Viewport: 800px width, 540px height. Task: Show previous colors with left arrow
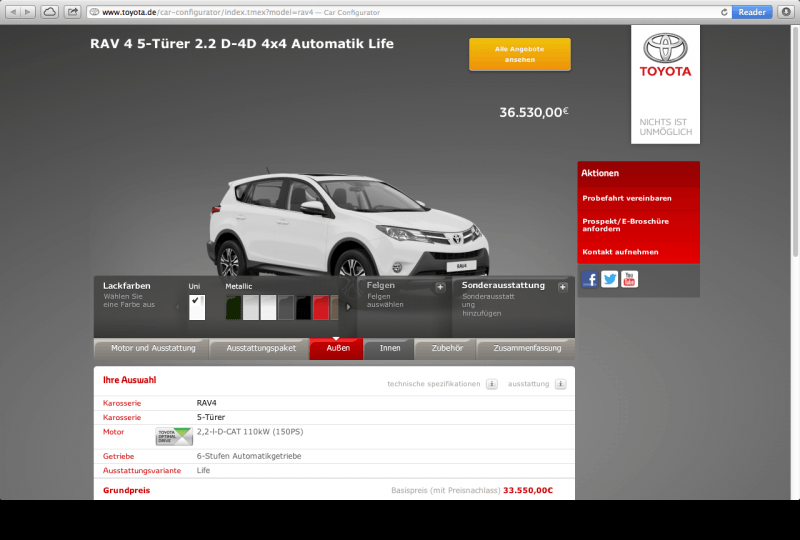click(178, 307)
